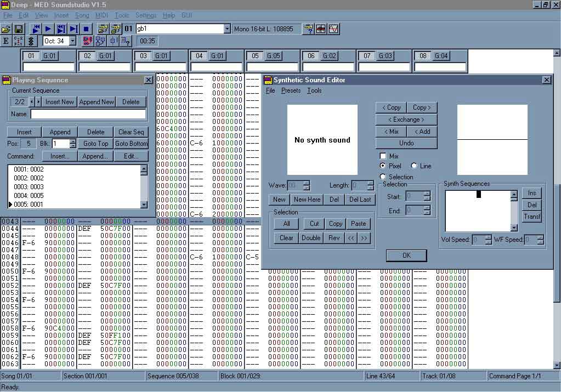Click the open file folder icon
The height and width of the screenshot is (392, 561).
coord(6,29)
